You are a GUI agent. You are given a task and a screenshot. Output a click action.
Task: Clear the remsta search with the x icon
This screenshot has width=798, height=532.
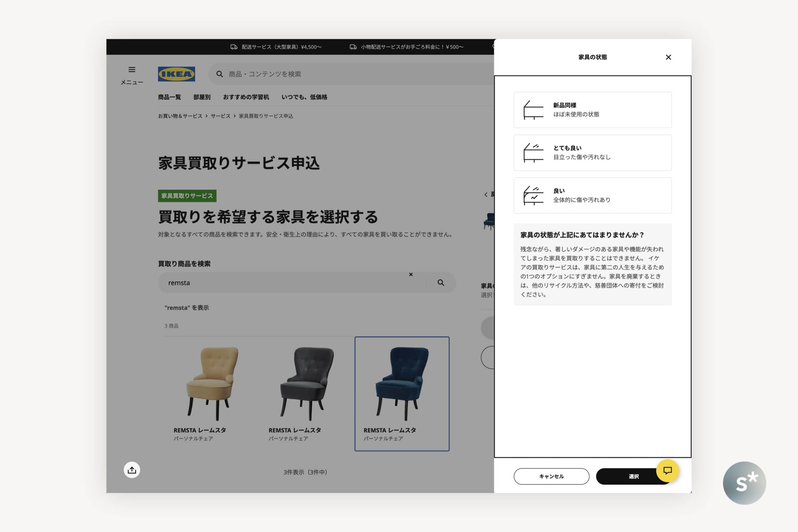coord(411,274)
